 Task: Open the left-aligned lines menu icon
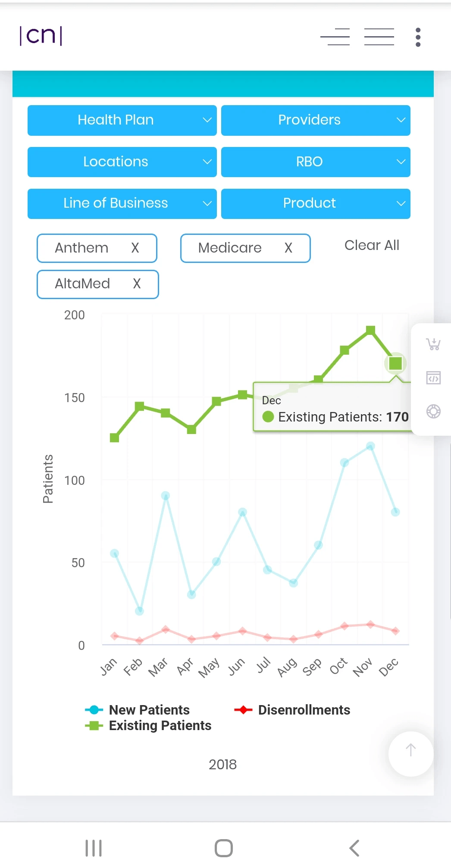335,37
